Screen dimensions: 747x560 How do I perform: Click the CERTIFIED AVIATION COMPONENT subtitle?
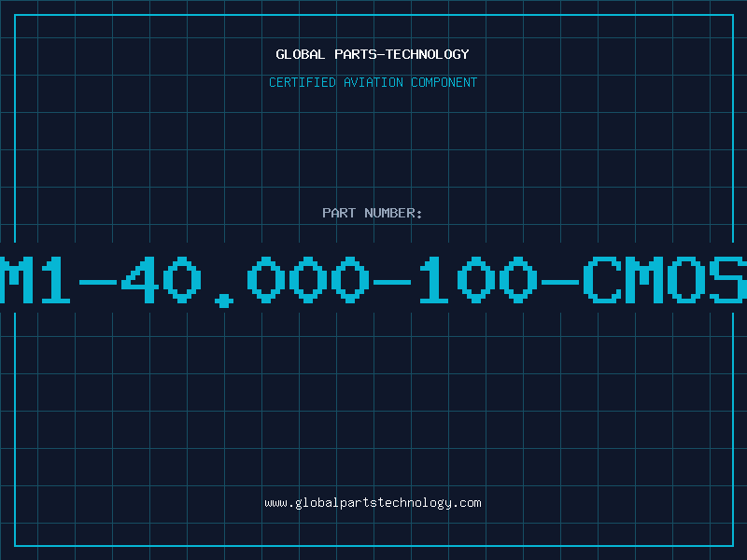point(373,82)
